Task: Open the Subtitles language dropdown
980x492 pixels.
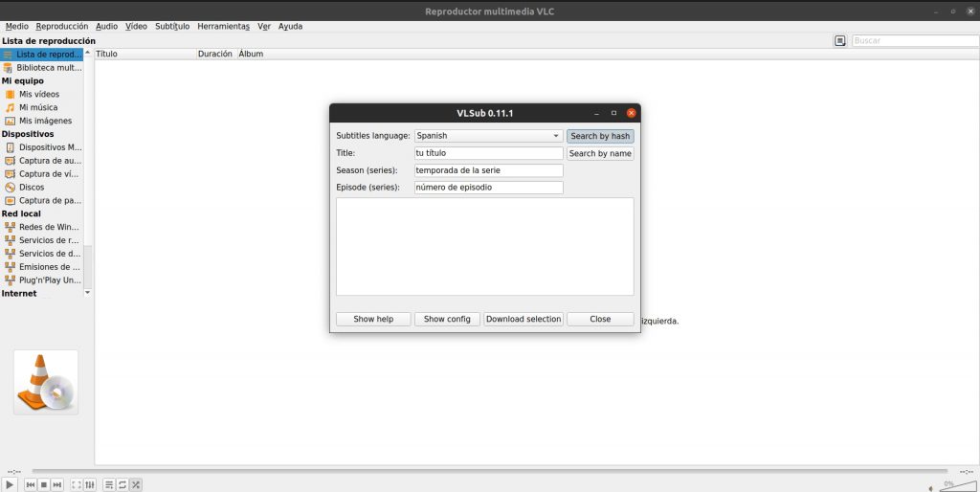Action: click(487, 136)
